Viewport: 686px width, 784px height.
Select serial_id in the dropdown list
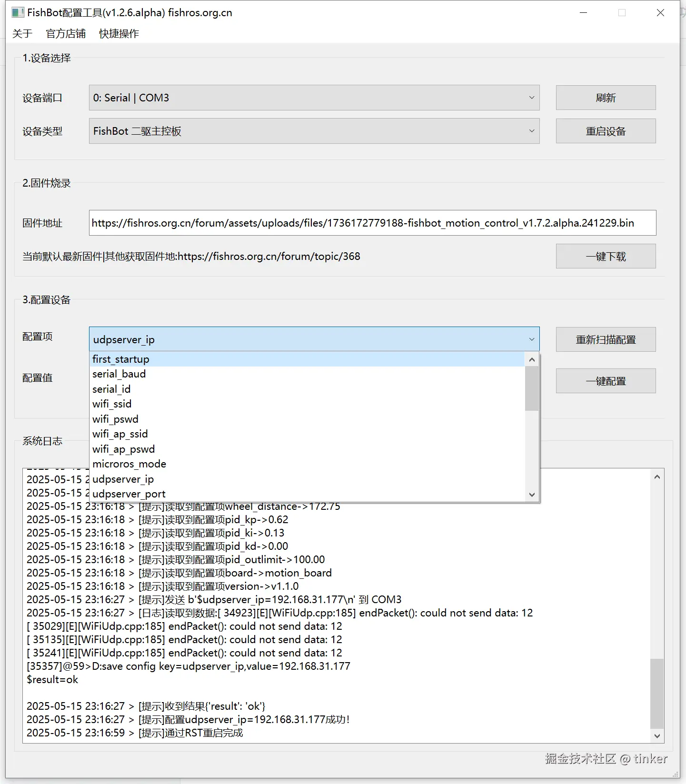(x=308, y=389)
